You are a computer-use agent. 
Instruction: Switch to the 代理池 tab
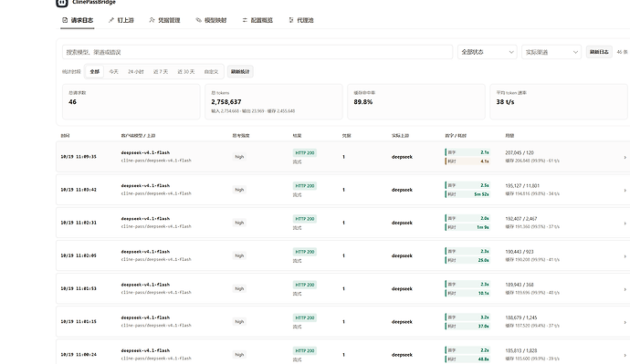point(301,20)
